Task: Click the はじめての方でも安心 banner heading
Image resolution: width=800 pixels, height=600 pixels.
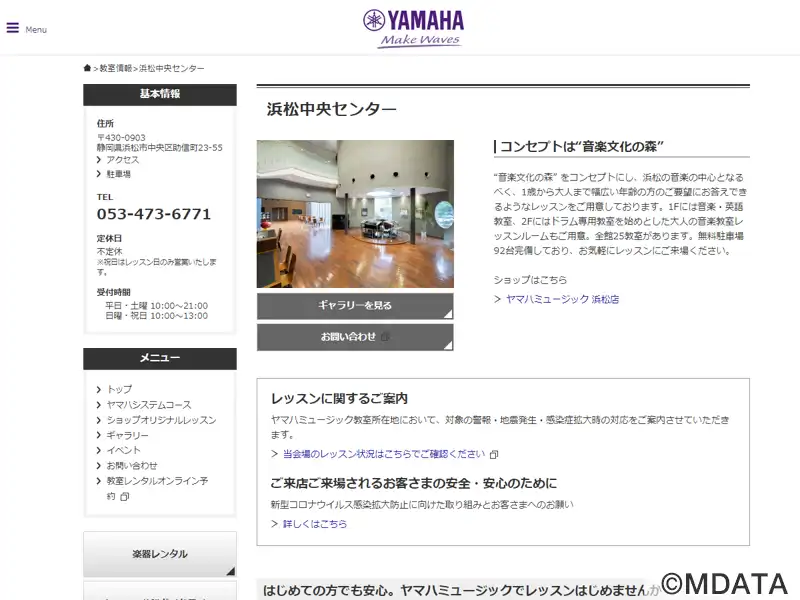Action: click(x=462, y=590)
